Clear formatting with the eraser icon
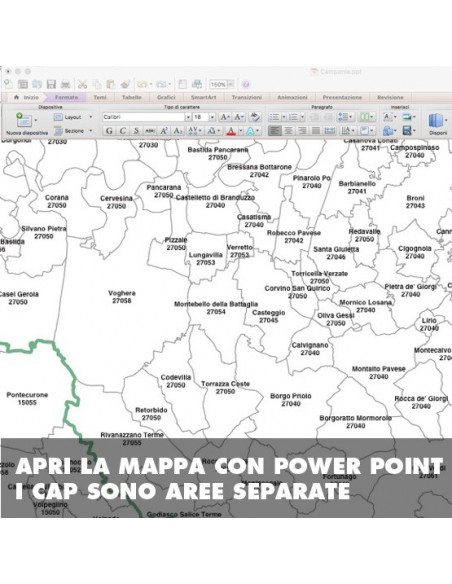This screenshot has width=452, height=584. point(255,117)
